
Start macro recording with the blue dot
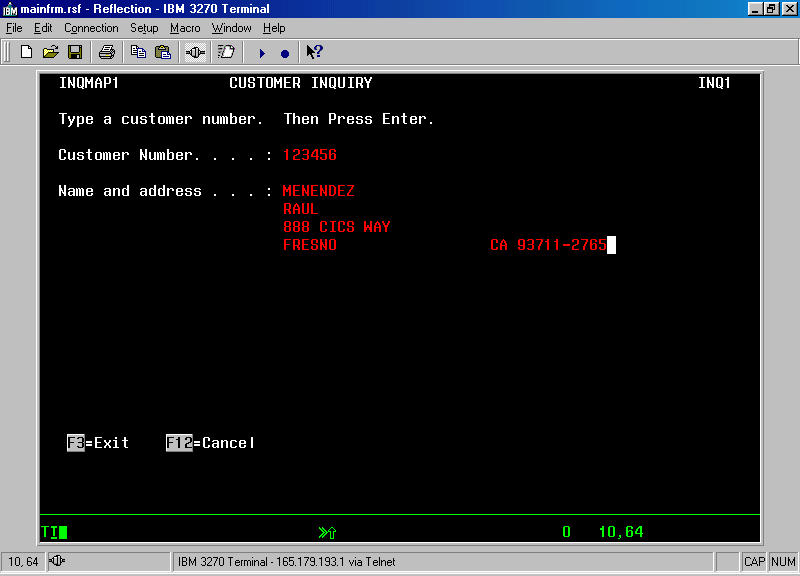click(x=285, y=53)
